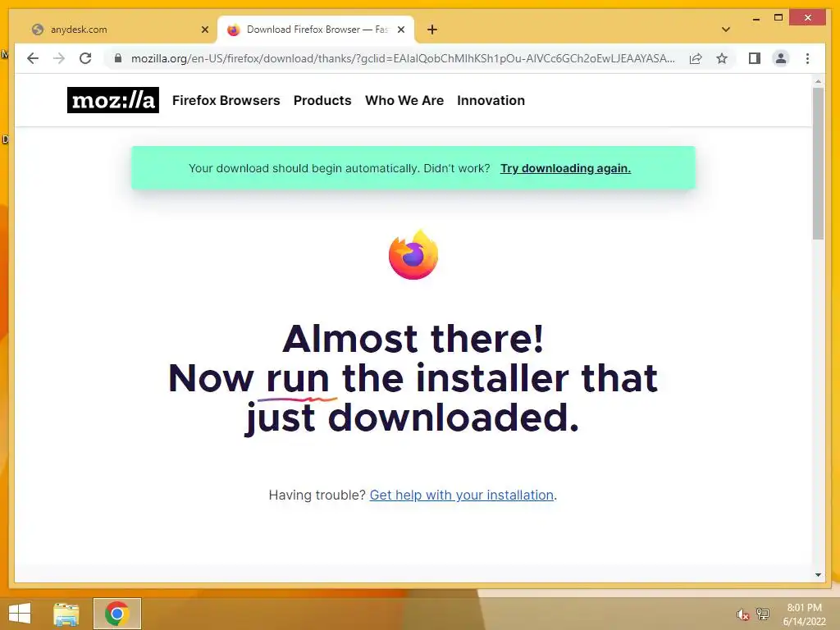Click the page scrollbar thumb
The image size is (840, 630).
818,163
